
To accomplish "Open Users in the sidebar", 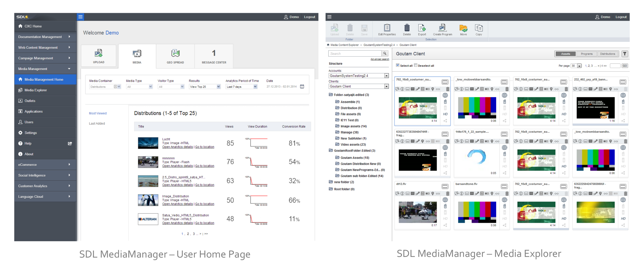I will 45,122.
